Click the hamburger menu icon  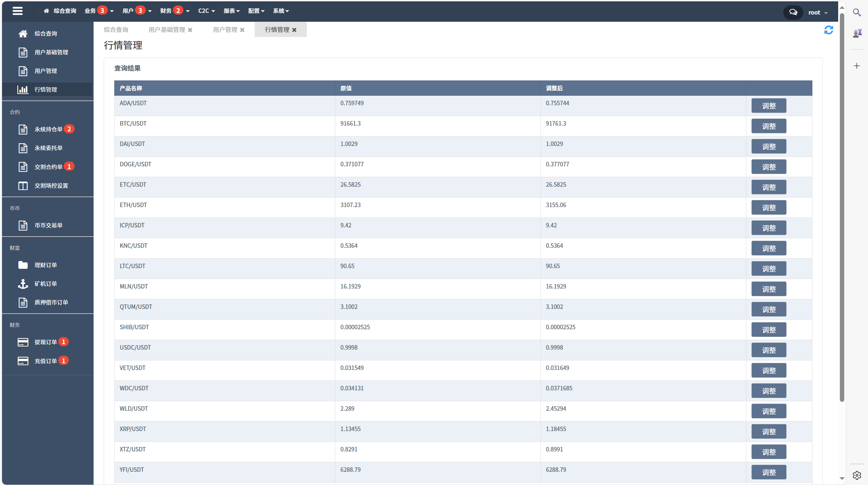tap(17, 11)
